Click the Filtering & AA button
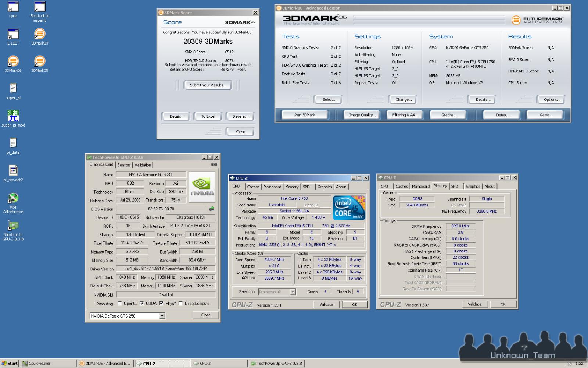The width and height of the screenshot is (588, 368). (405, 115)
